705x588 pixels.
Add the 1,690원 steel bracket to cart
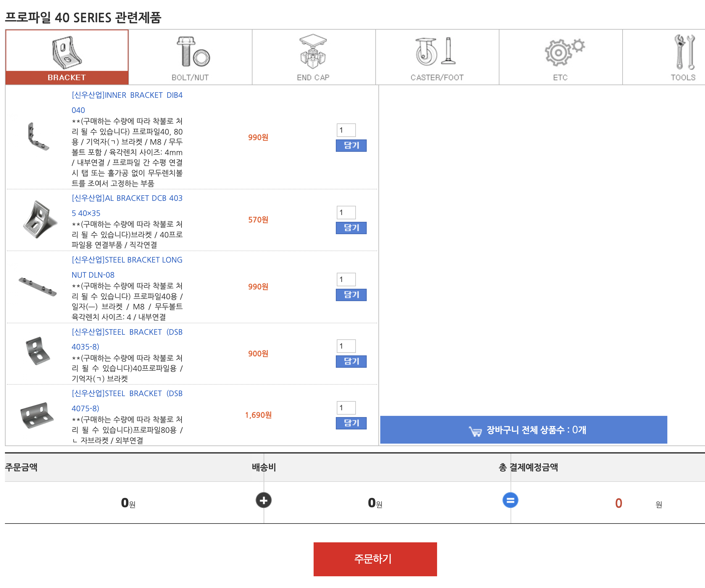[351, 423]
